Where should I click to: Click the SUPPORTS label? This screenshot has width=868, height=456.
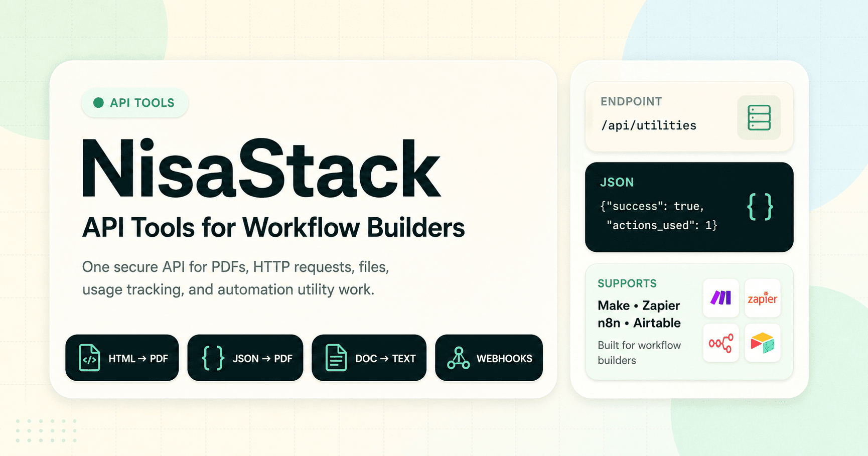pyautogui.click(x=627, y=283)
